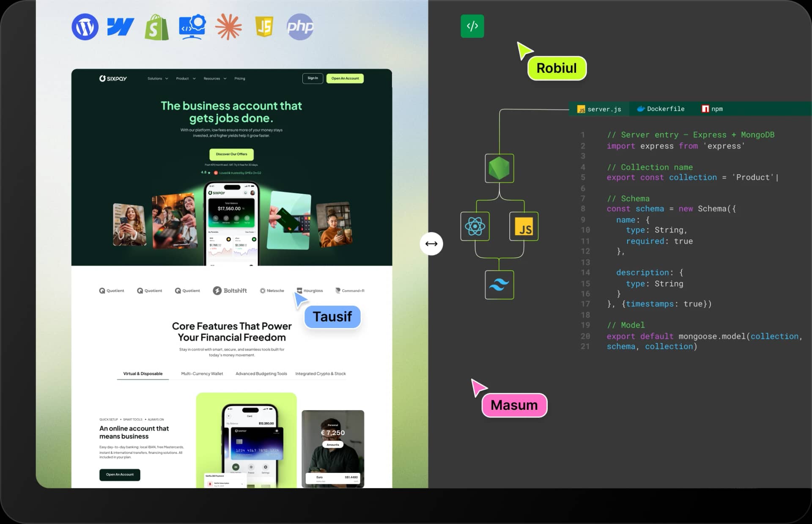812x524 pixels.
Task: Select the Integrated Crypto & Stock tab
Action: (x=321, y=374)
